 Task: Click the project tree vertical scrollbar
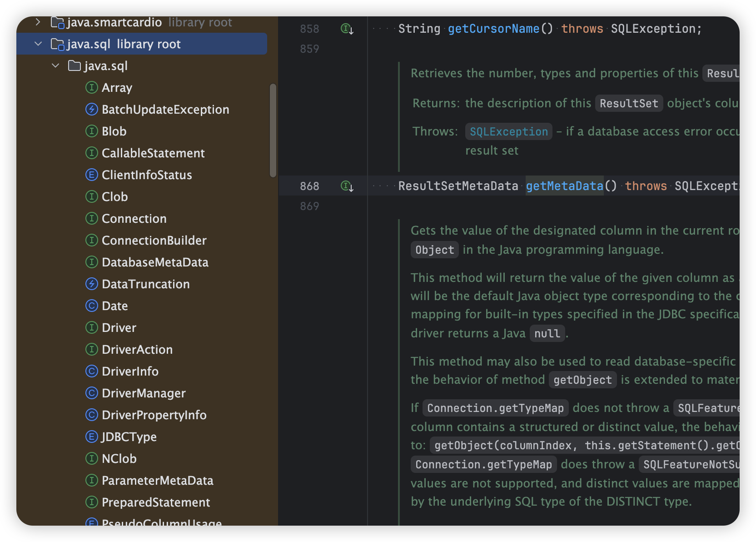tap(273, 130)
